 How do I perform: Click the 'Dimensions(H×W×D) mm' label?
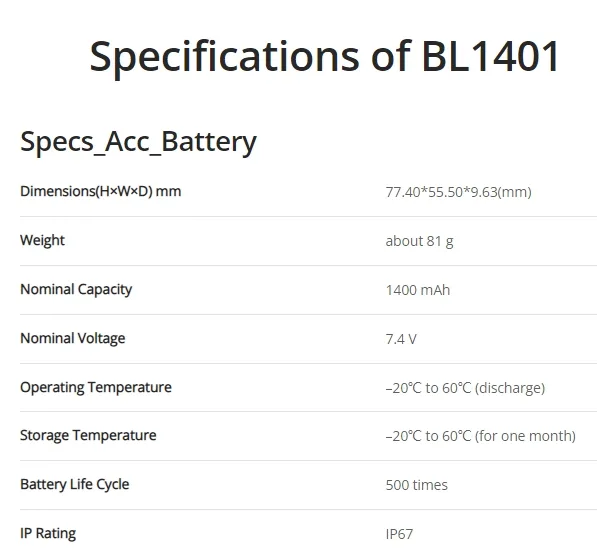coord(101,192)
